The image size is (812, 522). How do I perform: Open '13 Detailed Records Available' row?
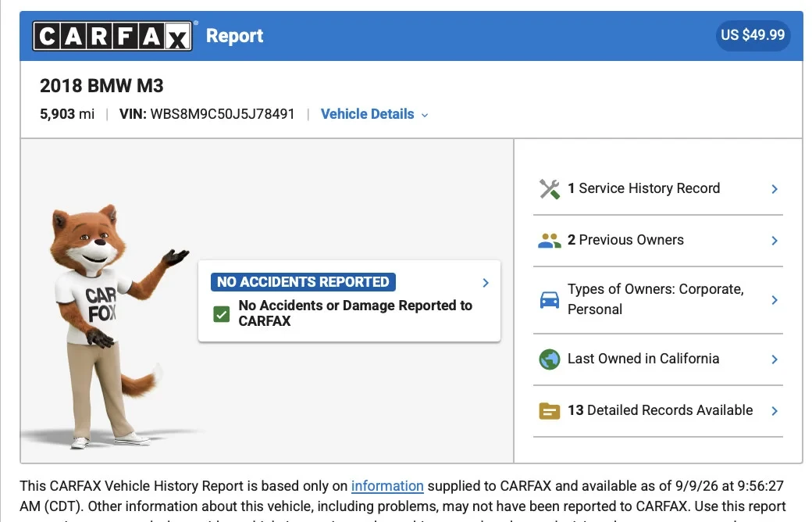pyautogui.click(x=658, y=411)
